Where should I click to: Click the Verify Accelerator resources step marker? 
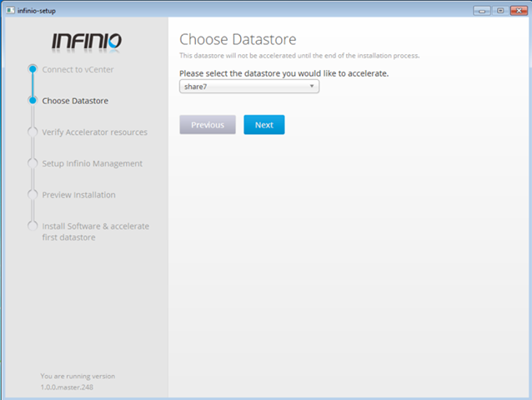33,132
